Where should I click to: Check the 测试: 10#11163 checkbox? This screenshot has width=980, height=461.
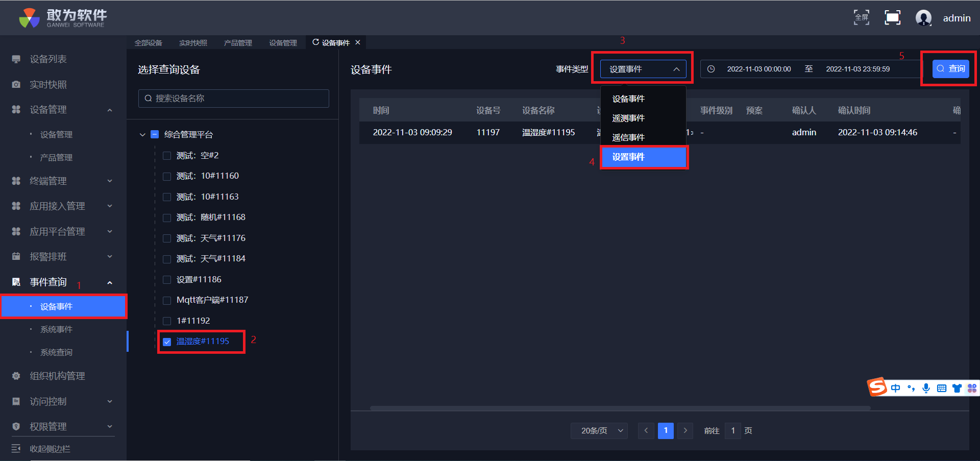pyautogui.click(x=167, y=197)
